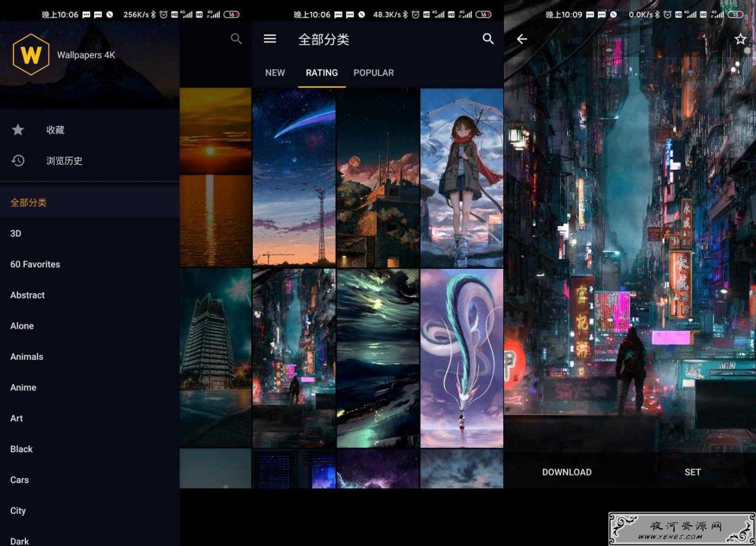Select 全部分类 in the drawer list
756x546 pixels.
[90, 202]
